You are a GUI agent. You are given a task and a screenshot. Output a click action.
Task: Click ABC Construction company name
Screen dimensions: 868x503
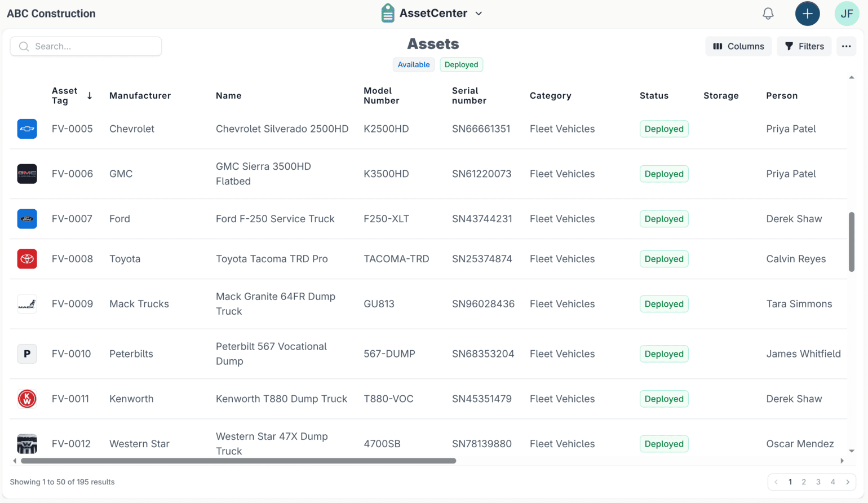click(51, 14)
